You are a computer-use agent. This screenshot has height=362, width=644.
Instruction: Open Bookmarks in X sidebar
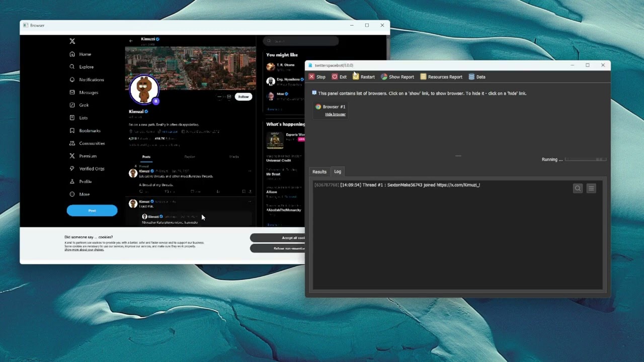coord(85,131)
